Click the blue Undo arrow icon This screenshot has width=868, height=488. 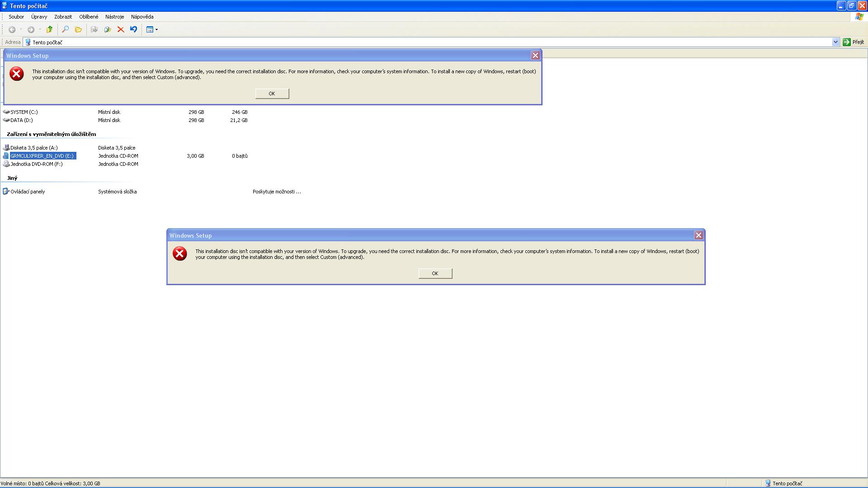pyautogui.click(x=133, y=29)
